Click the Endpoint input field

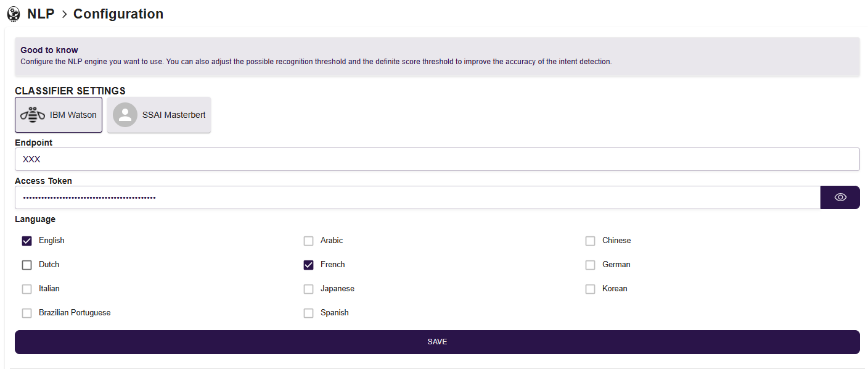[437, 159]
